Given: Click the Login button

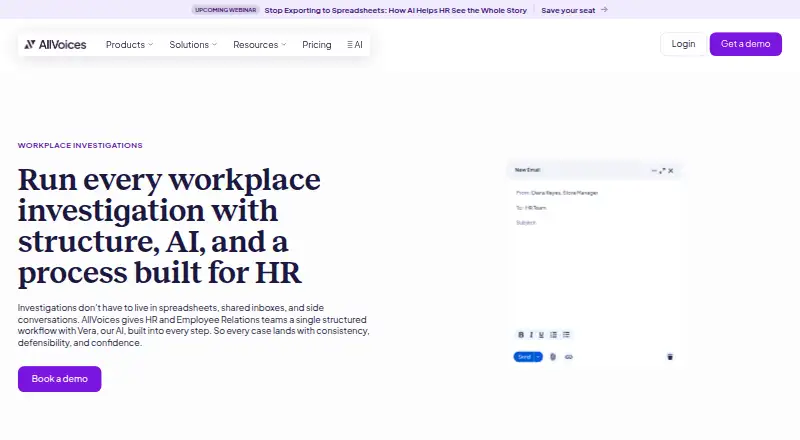Looking at the screenshot, I should click(x=683, y=44).
